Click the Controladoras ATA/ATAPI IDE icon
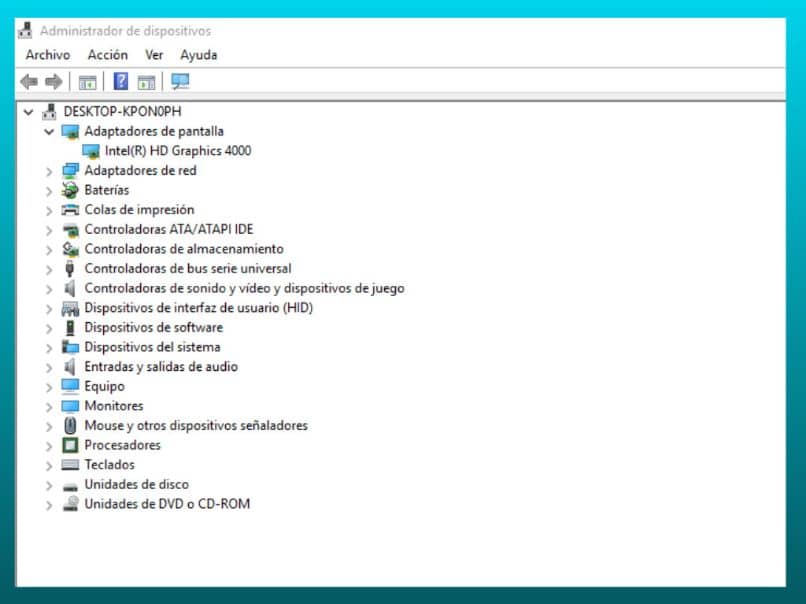This screenshot has width=806, height=604. click(x=70, y=230)
